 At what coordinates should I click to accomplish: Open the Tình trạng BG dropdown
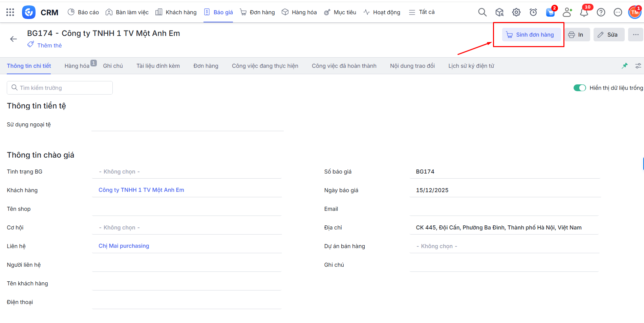[187, 172]
